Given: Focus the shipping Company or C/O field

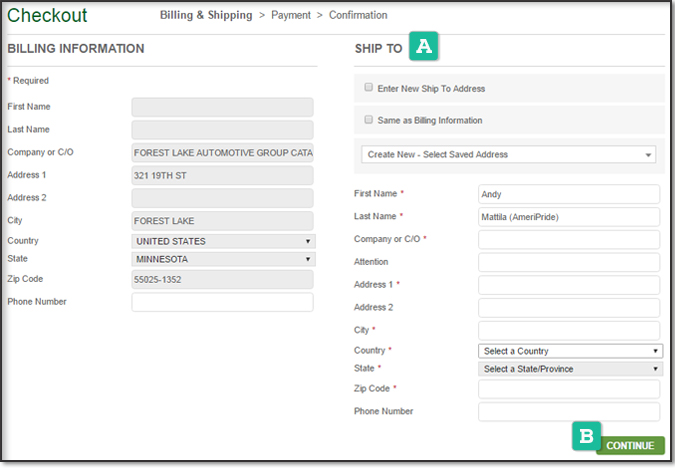Looking at the screenshot, I should pyautogui.click(x=569, y=240).
